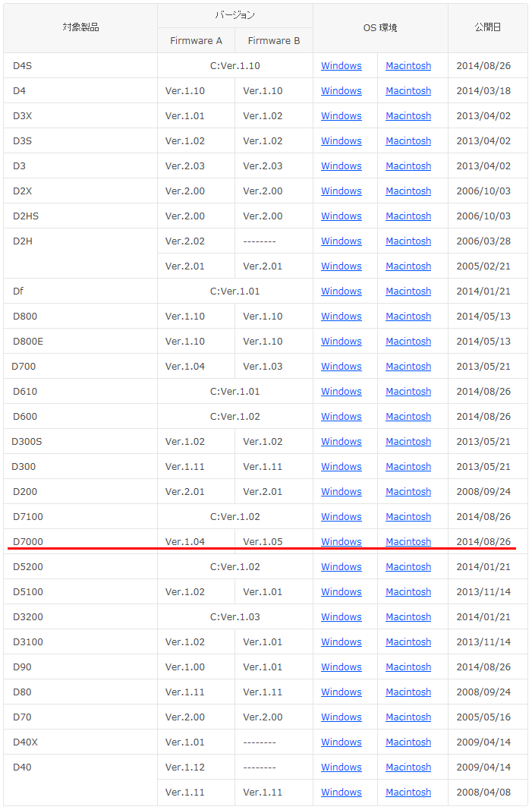Click the Windows link for D300S
This screenshot has width=532, height=810.
[x=341, y=441]
